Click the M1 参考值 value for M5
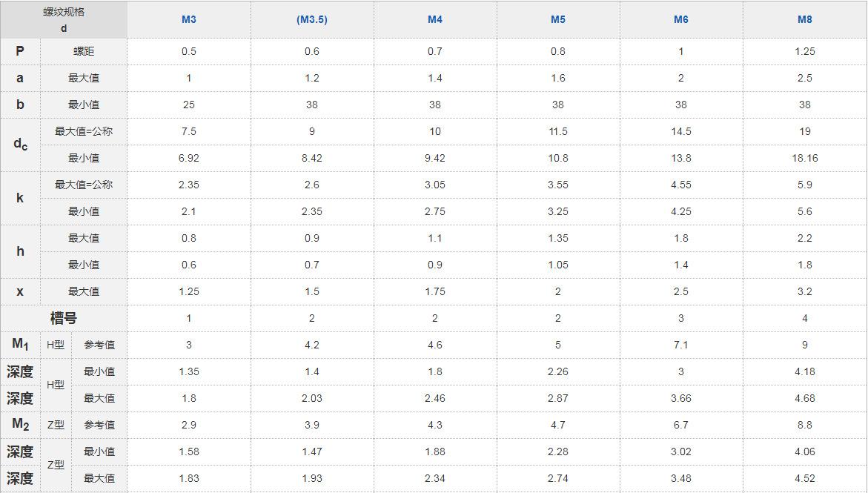The width and height of the screenshot is (868, 493). click(558, 345)
